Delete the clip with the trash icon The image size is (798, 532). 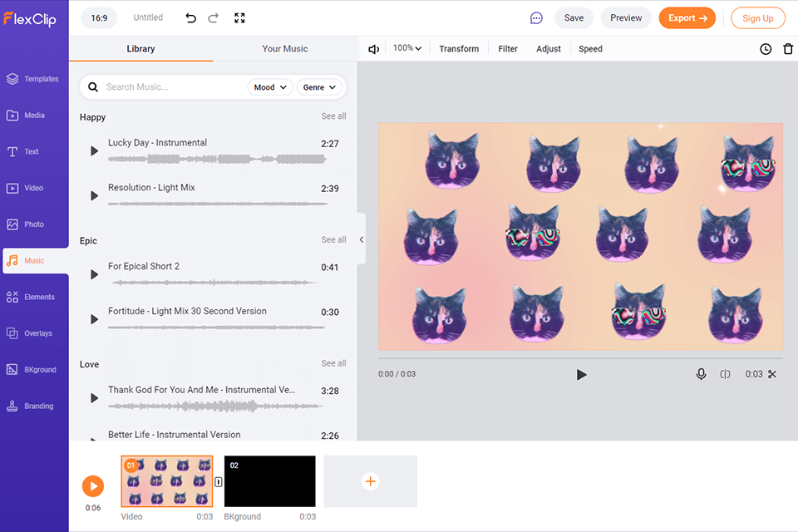788,49
